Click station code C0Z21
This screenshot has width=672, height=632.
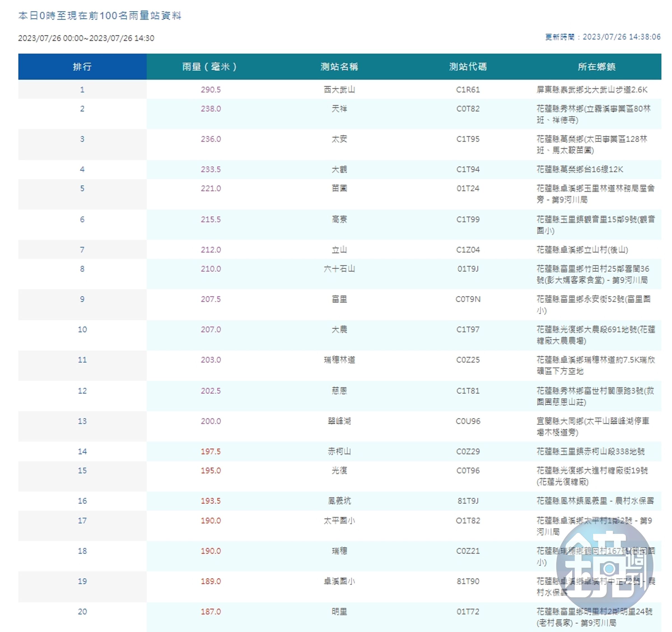point(468,551)
